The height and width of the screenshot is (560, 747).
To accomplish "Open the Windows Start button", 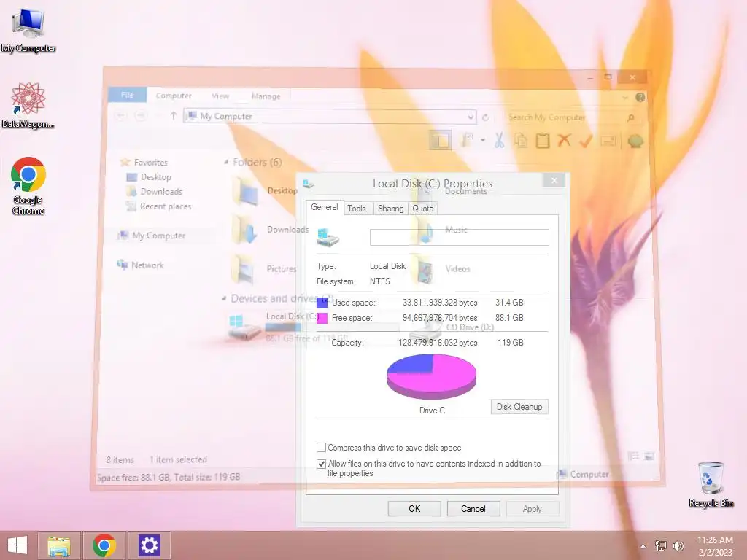I will coord(18,545).
